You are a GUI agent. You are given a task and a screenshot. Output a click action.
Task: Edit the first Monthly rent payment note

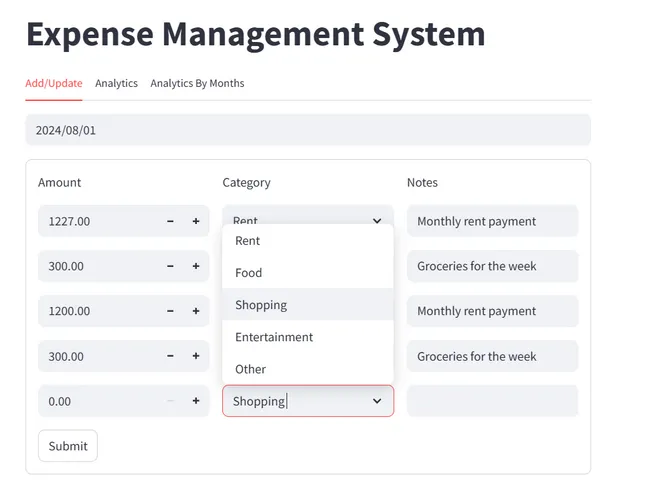click(x=492, y=221)
